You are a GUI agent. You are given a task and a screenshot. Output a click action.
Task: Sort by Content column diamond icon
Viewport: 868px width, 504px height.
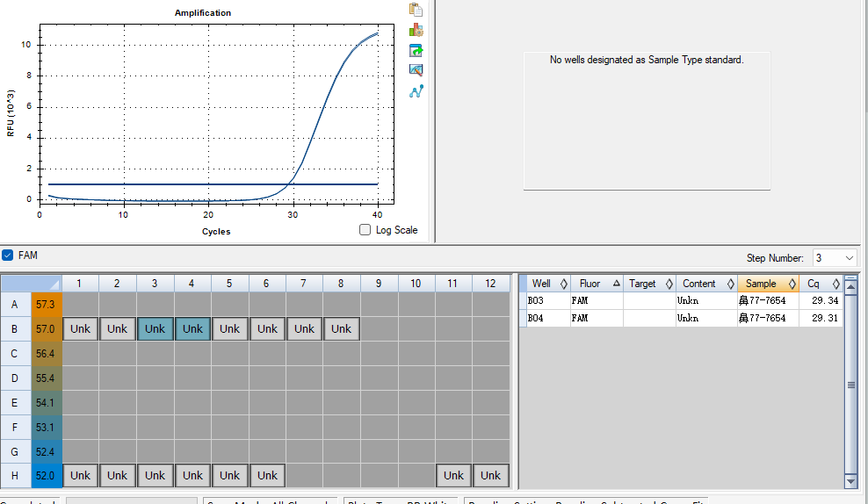click(730, 284)
